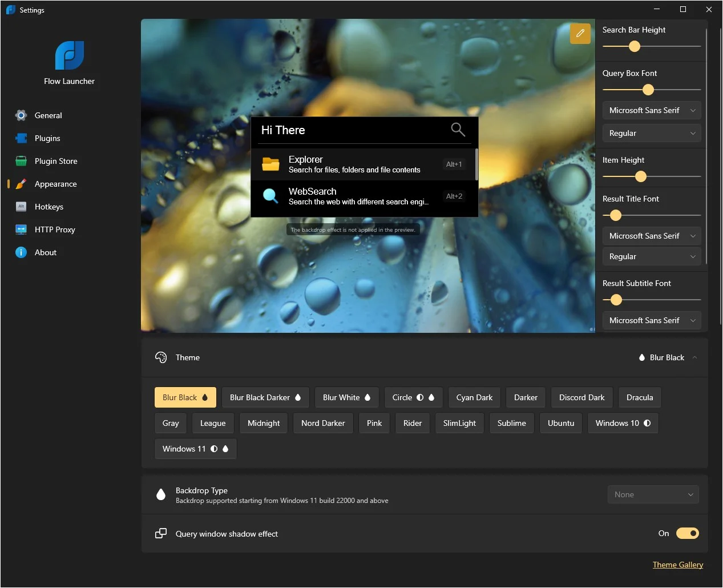The height and width of the screenshot is (588, 723).
Task: Select the Explorer result in preview
Action: tap(363, 164)
